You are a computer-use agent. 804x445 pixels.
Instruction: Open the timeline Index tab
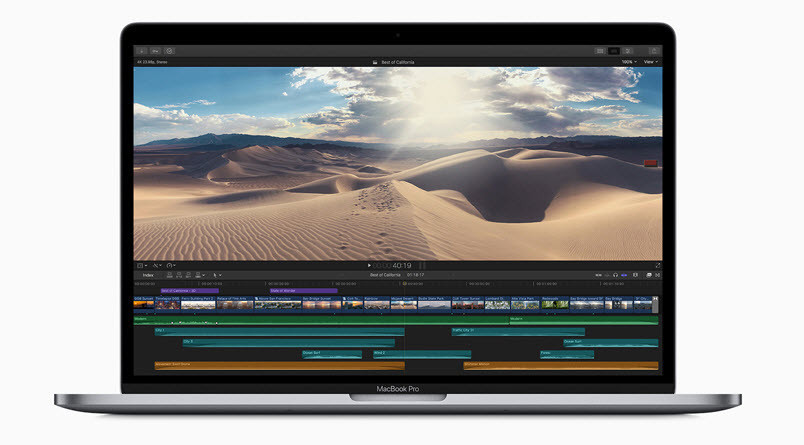point(148,274)
